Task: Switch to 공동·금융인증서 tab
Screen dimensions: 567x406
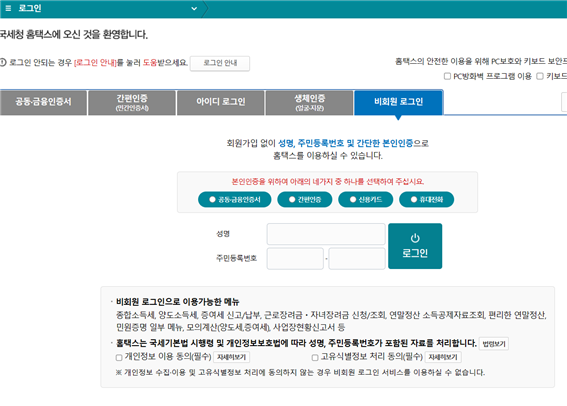Action: click(x=43, y=102)
